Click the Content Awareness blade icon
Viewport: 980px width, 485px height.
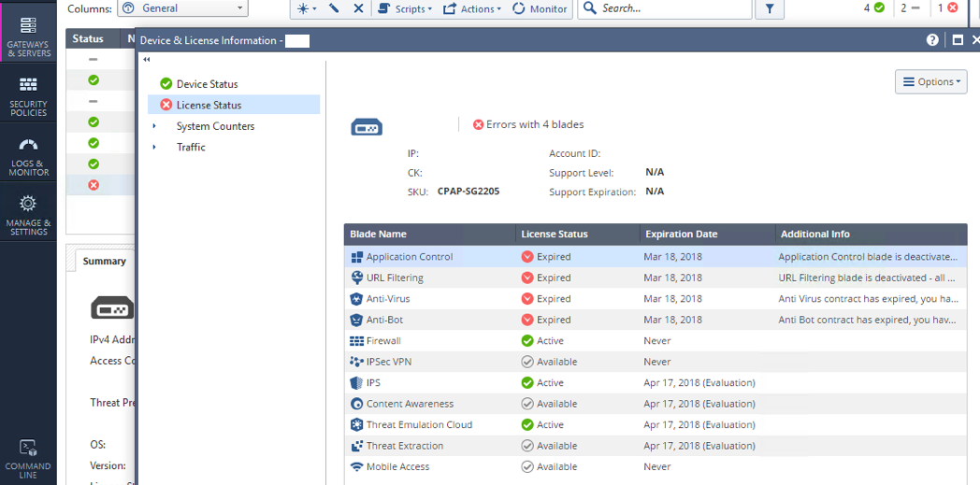pyautogui.click(x=357, y=404)
